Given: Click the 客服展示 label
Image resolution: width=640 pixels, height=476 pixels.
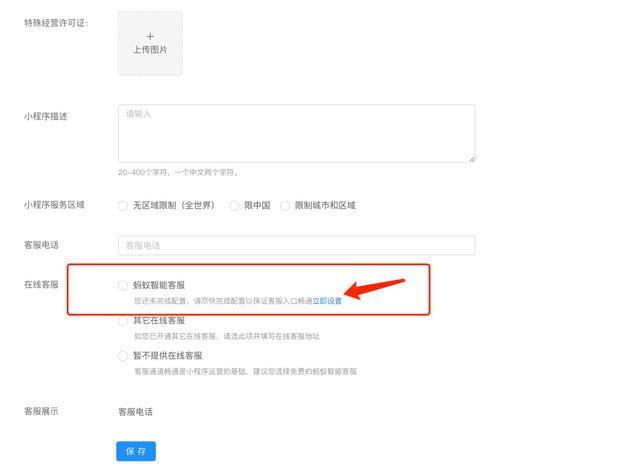Looking at the screenshot, I should tap(41, 411).
